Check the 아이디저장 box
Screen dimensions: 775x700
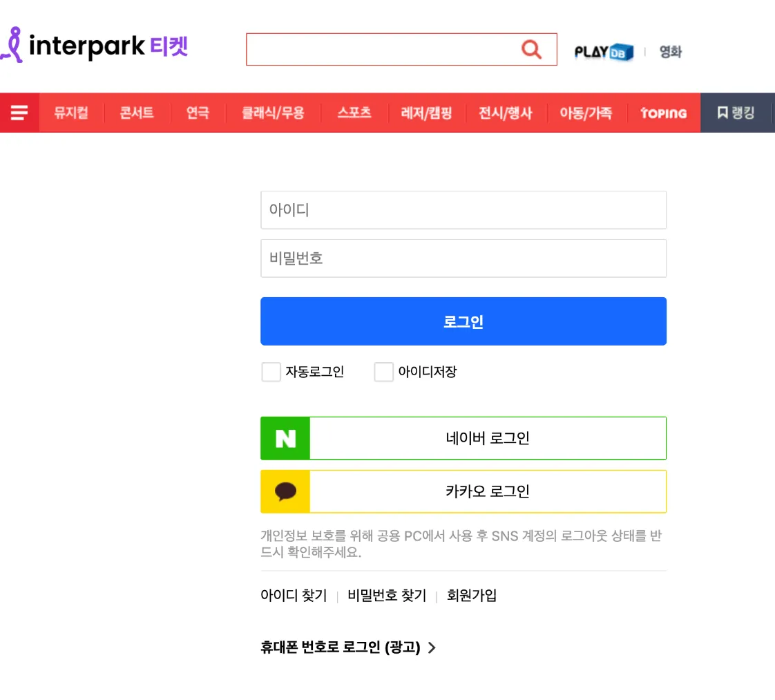point(383,372)
